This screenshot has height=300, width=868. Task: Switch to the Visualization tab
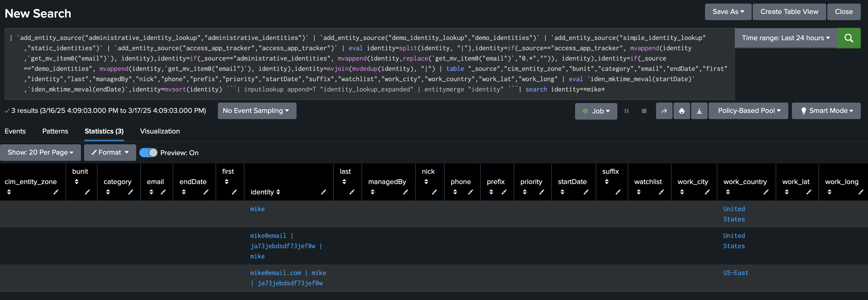[x=160, y=131]
